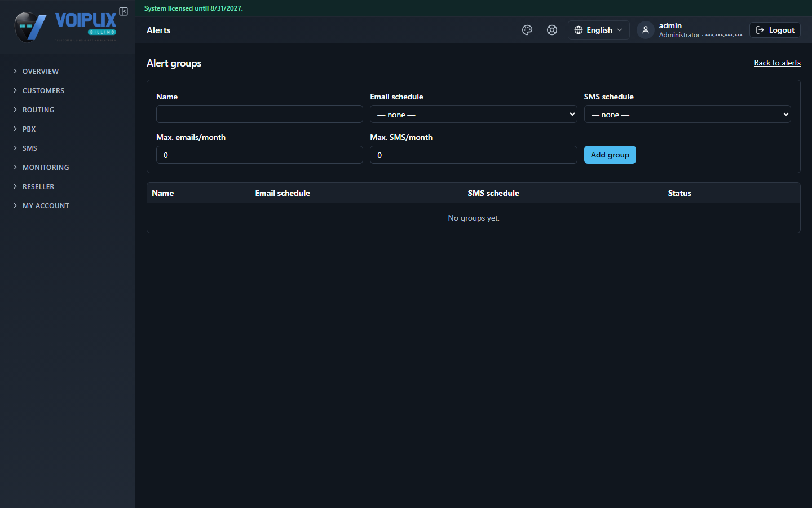Click the Alert groups heading
This screenshot has height=508, width=812.
(x=174, y=63)
